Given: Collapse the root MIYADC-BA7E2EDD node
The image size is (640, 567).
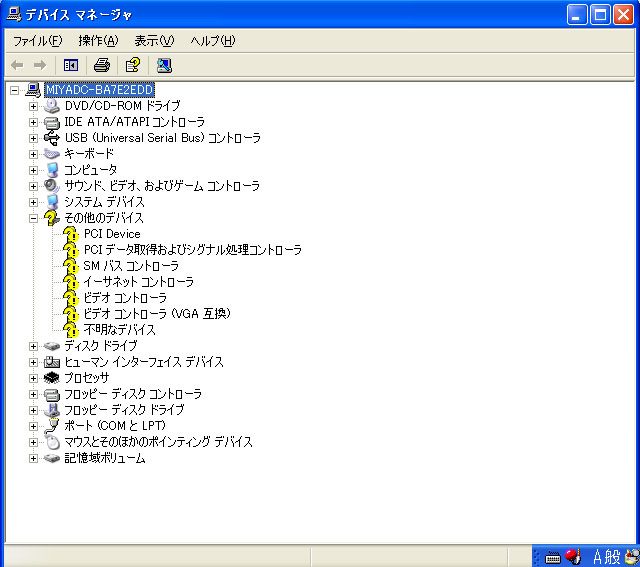Looking at the screenshot, I should coord(14,90).
